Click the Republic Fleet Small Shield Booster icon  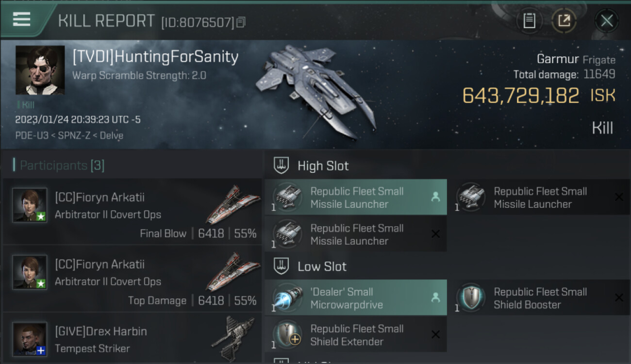point(470,298)
